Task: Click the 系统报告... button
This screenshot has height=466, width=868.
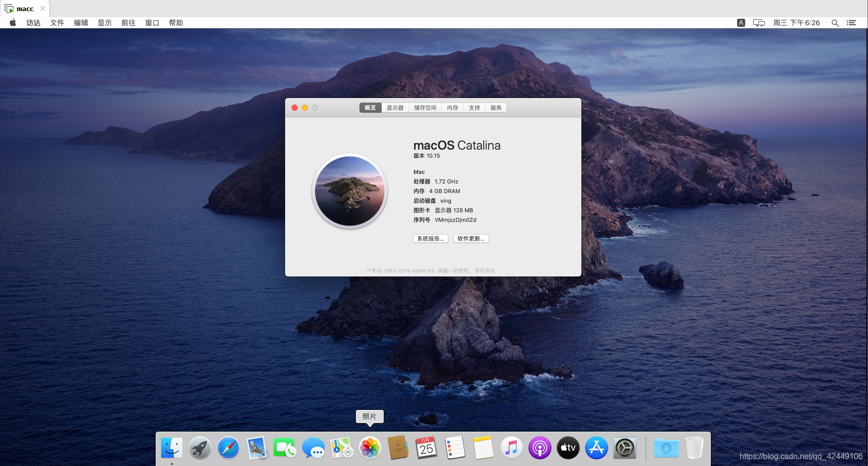Action: click(x=431, y=239)
